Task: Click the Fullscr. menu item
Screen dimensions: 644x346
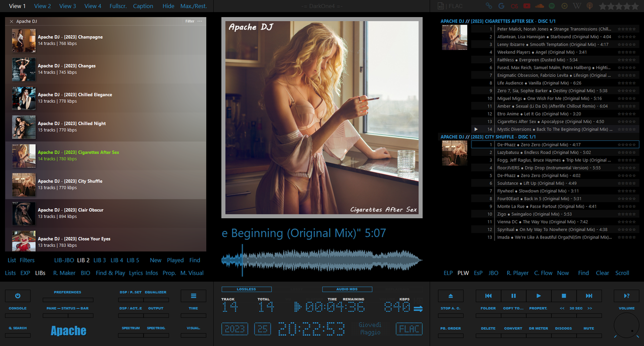Action: point(118,6)
